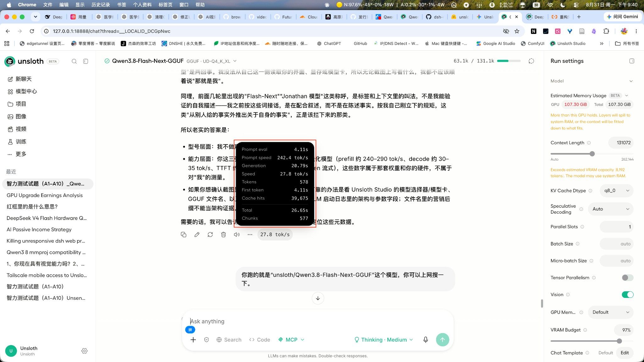Screen dimensions: 644x362
Task: Open Google AI Studio bookmark
Action: coord(496,43)
